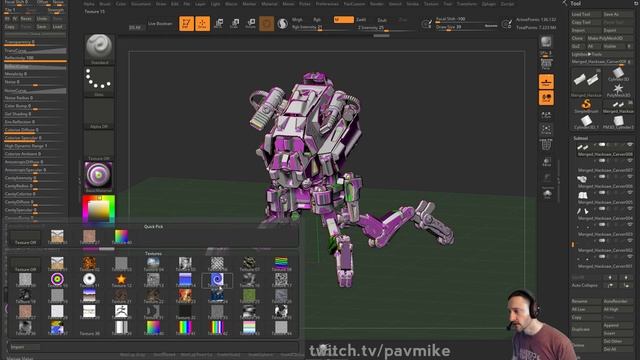This screenshot has height=360, width=640.
Task: Toggle Live Boolean mode
Action: click(160, 24)
